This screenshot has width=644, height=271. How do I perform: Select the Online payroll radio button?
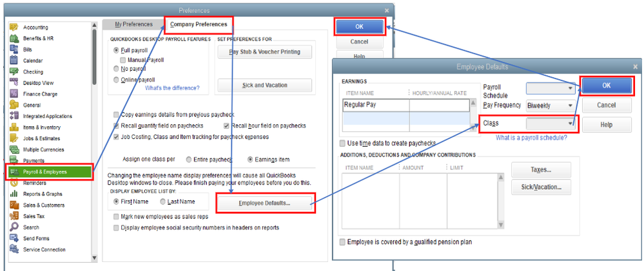116,80
